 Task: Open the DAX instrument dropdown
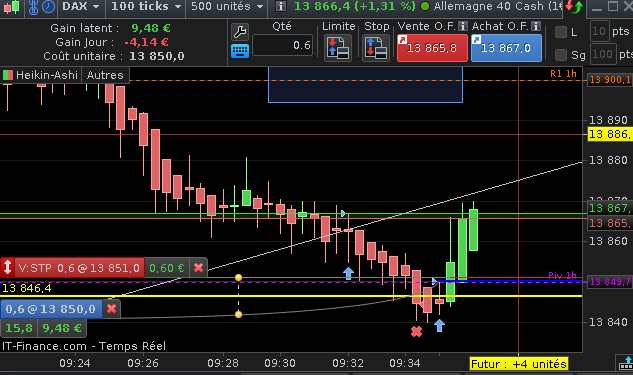[x=81, y=7]
